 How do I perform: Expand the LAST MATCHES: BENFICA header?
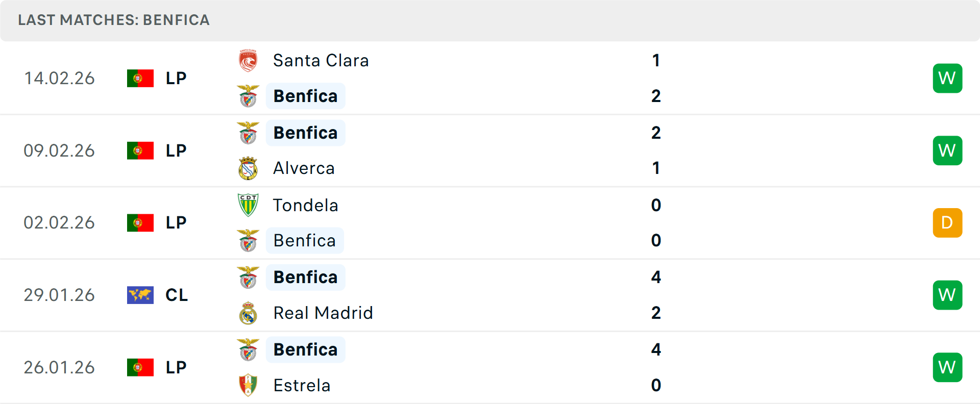tap(113, 20)
